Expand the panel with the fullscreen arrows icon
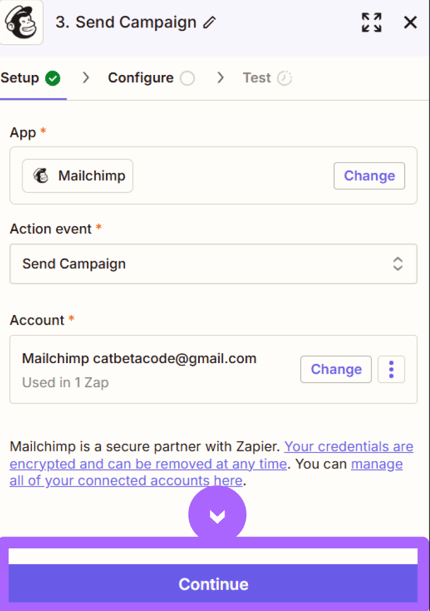430x611 pixels. pyautogui.click(x=371, y=23)
